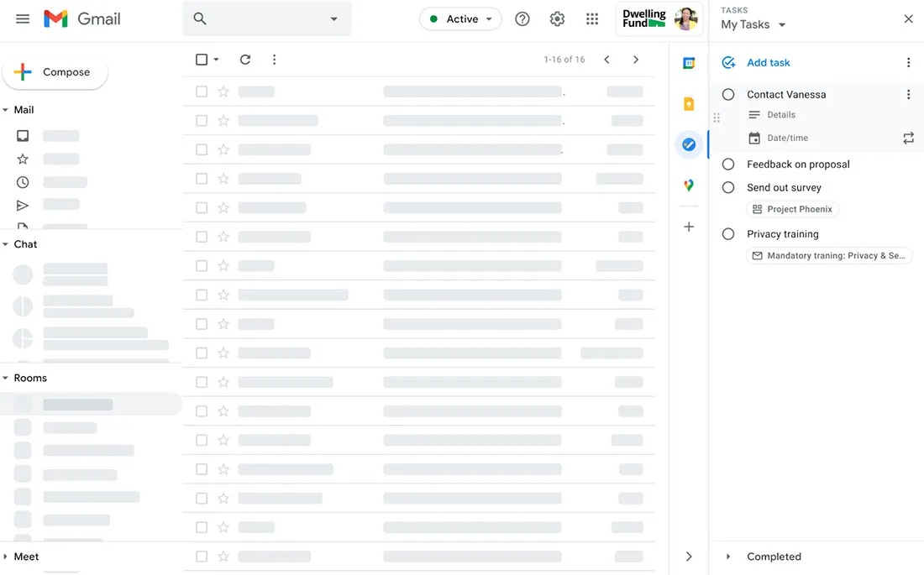Collapse the Chat section
The height and width of the screenshot is (575, 924).
pyautogui.click(x=7, y=243)
